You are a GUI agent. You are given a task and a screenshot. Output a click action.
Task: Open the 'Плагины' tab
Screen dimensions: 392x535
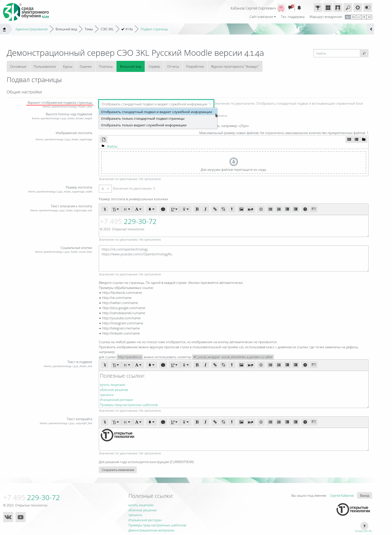click(106, 67)
